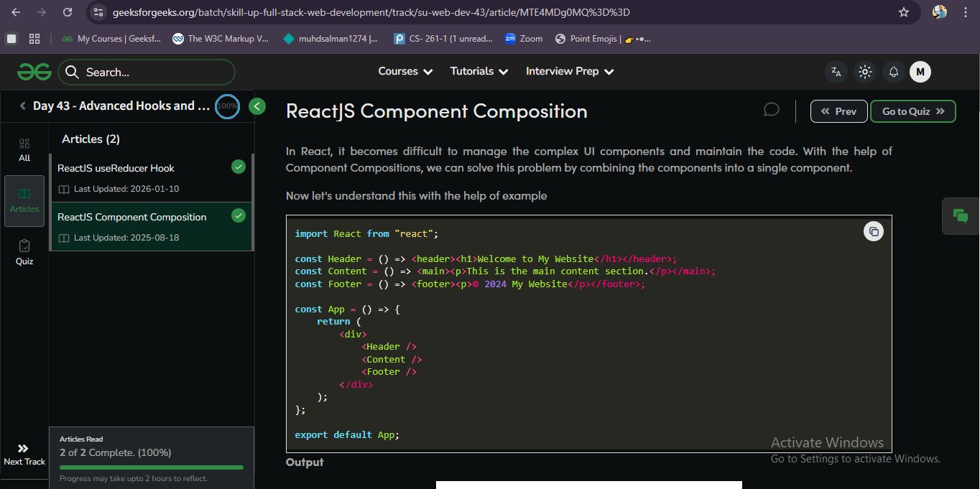Open the user avatar M menu
The width and height of the screenshot is (980, 489).
pyautogui.click(x=920, y=71)
